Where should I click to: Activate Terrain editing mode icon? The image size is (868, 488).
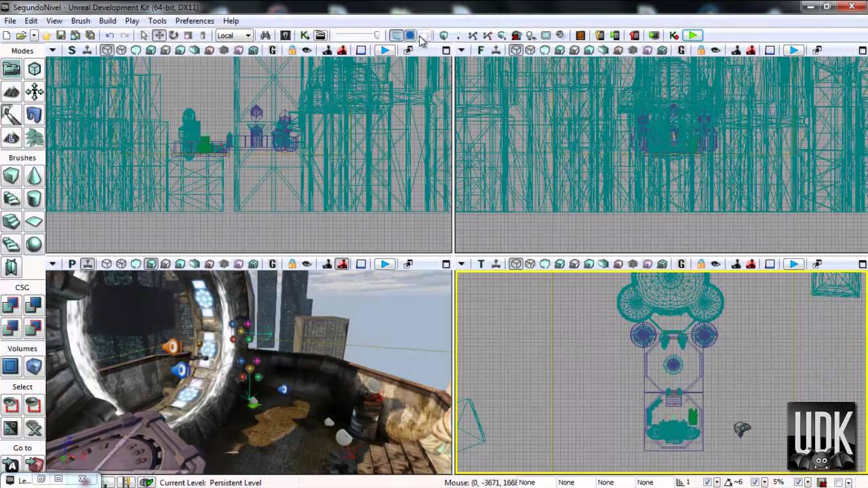[12, 91]
